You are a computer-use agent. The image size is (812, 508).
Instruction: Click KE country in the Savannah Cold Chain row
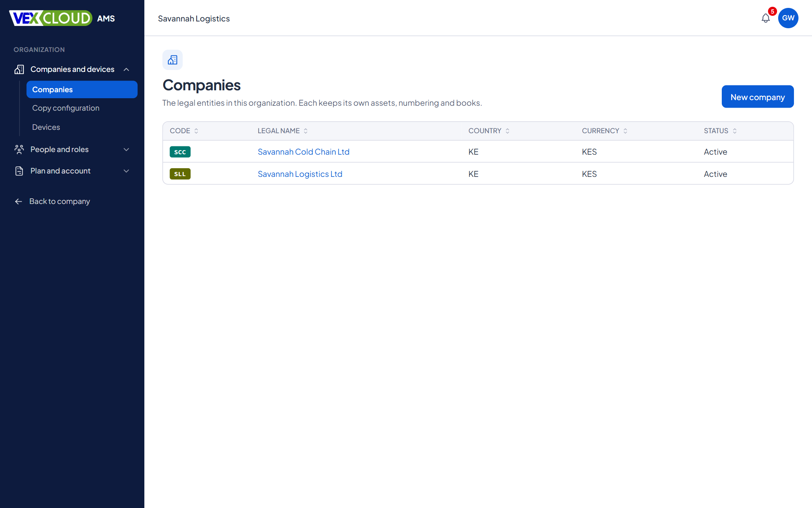pyautogui.click(x=473, y=152)
